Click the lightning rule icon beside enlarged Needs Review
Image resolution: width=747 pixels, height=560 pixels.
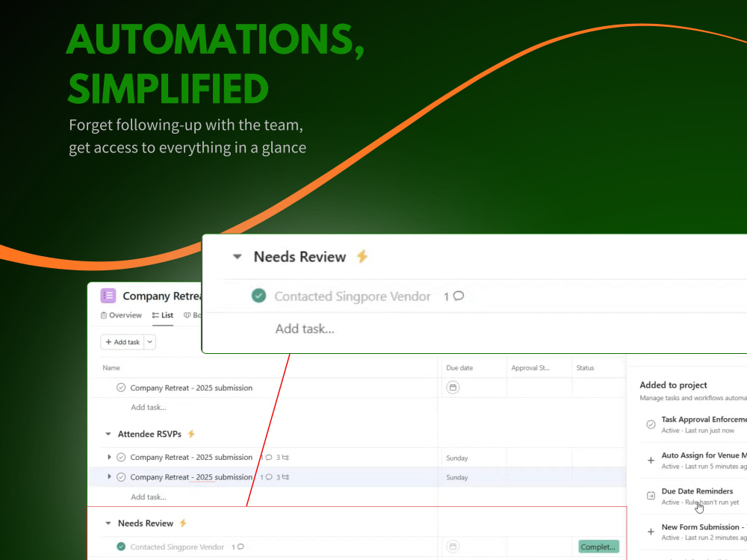click(362, 257)
